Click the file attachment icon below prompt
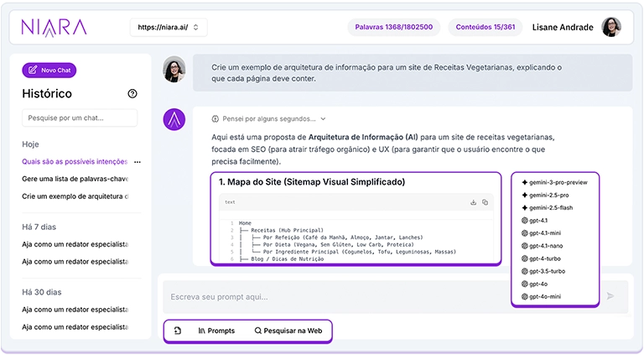Image resolution: width=644 pixels, height=355 pixels. 178,331
